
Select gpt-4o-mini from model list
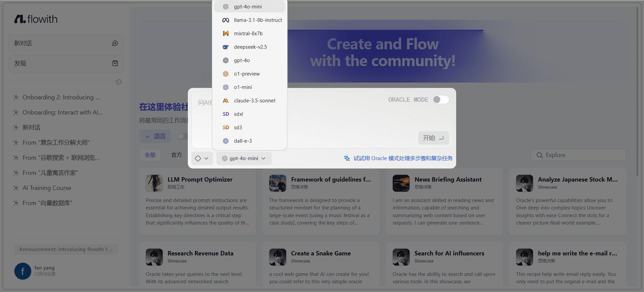tap(250, 7)
